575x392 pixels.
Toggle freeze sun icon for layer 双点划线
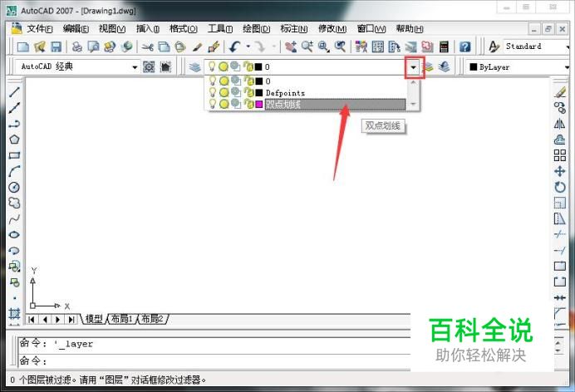tap(224, 105)
